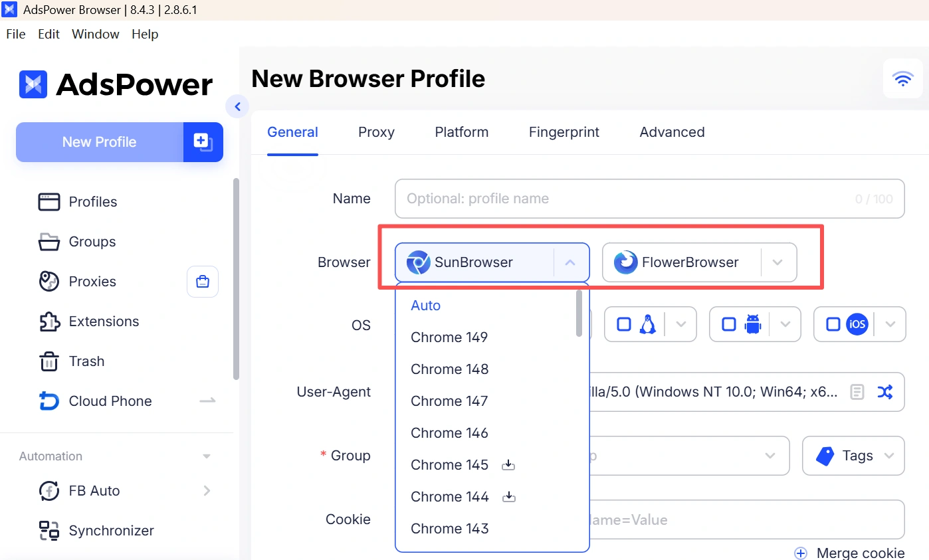Image resolution: width=929 pixels, height=560 pixels.
Task: Click the Proxies globe icon
Action: [x=49, y=282]
